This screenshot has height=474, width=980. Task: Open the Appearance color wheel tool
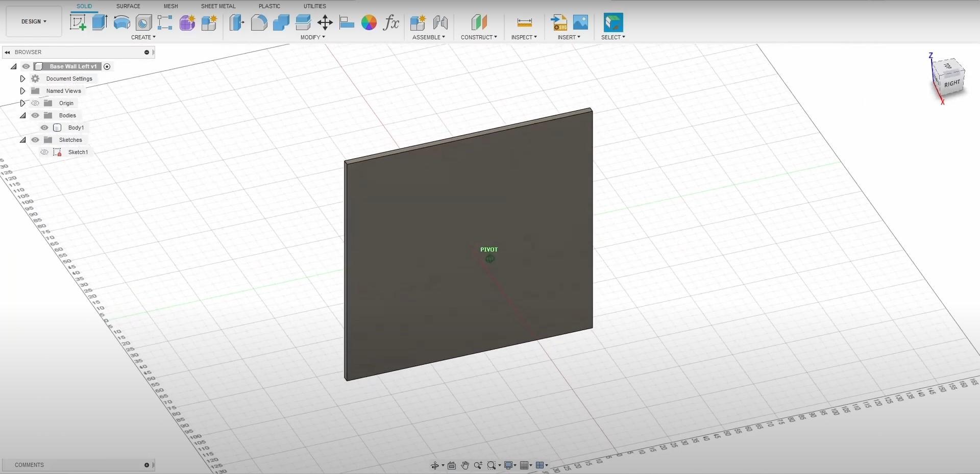(x=369, y=22)
